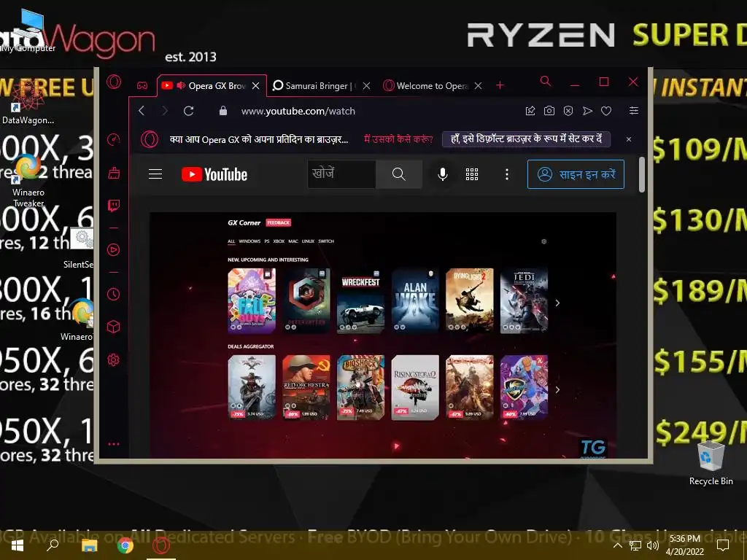Open GX Cleaner icon in sidebar
Viewport: 747px width, 560px height.
tap(113, 173)
